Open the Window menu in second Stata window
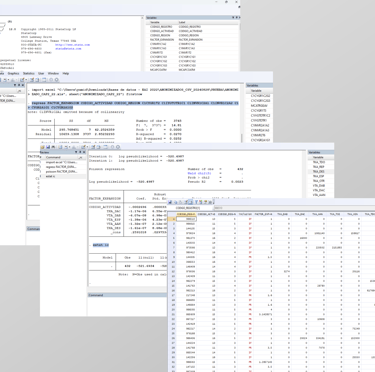 [53, 73]
